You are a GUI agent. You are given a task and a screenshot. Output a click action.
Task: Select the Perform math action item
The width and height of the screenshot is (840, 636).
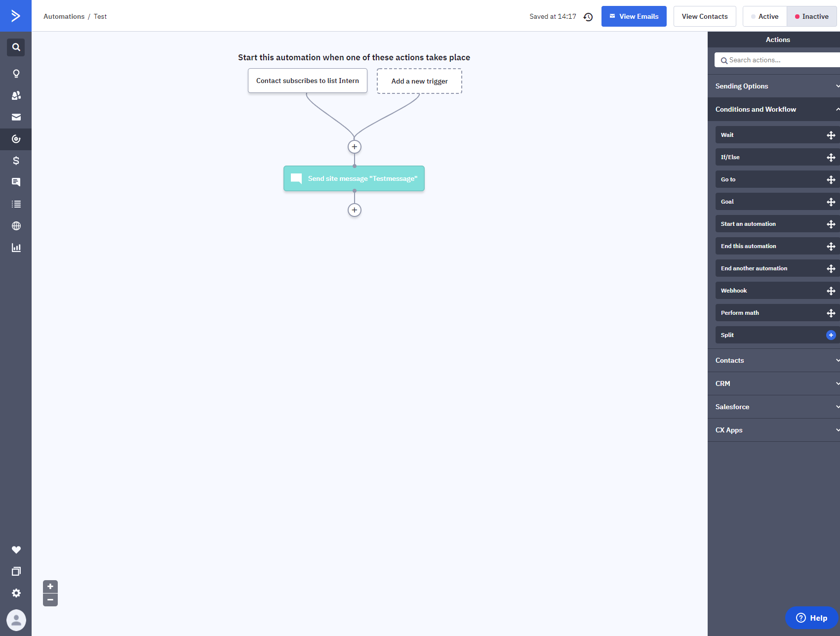click(777, 313)
